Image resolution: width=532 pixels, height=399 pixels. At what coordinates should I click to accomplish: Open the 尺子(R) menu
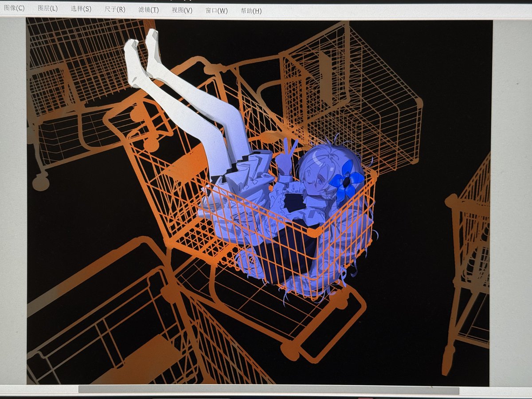(114, 9)
